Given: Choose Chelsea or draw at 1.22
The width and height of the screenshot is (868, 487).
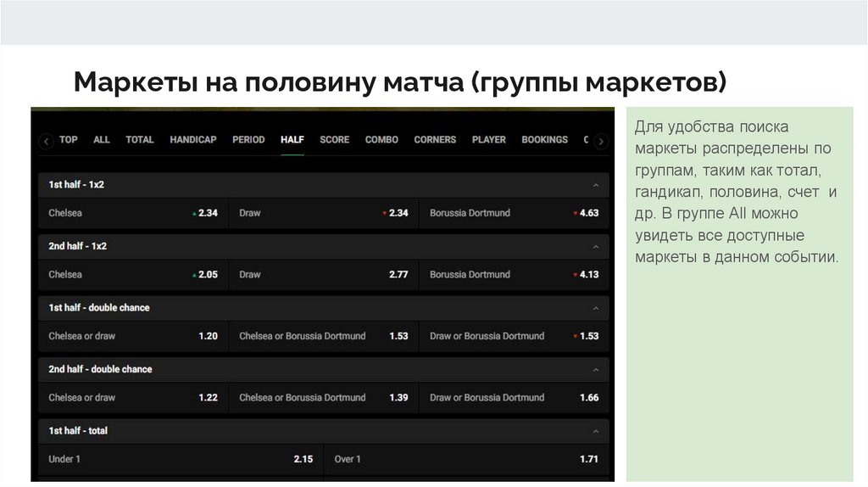Looking at the screenshot, I should point(133,398).
